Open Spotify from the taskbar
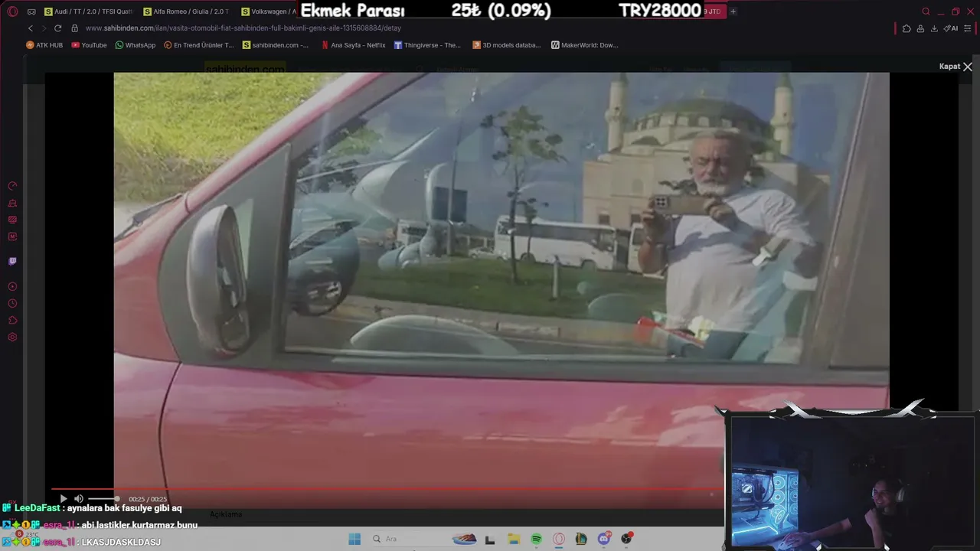Screen dimensions: 980x551 (x=537, y=539)
